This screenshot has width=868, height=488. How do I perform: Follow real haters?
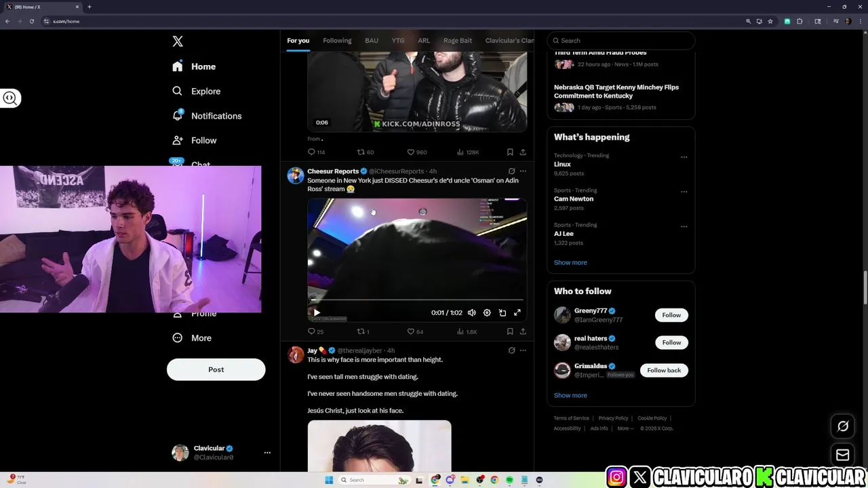click(x=671, y=342)
